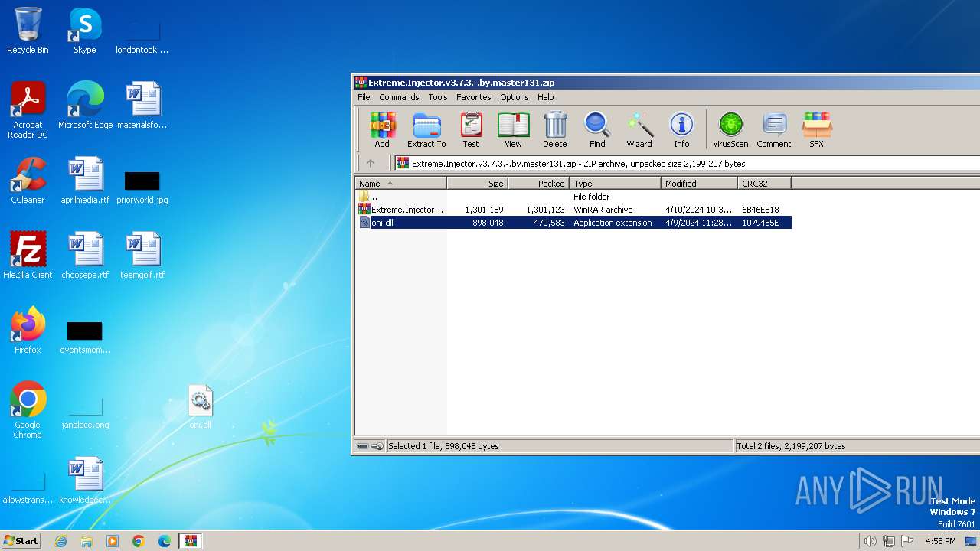Sort by Modified column header

[699, 184]
